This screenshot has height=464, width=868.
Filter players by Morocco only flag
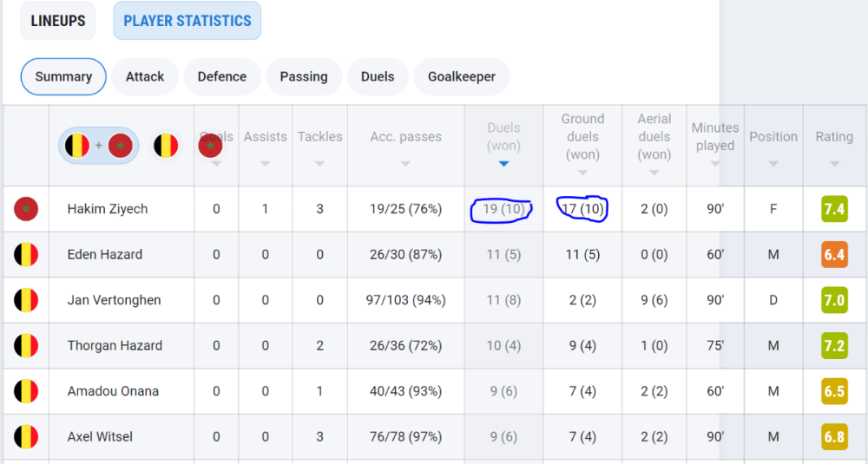pyautogui.click(x=210, y=145)
